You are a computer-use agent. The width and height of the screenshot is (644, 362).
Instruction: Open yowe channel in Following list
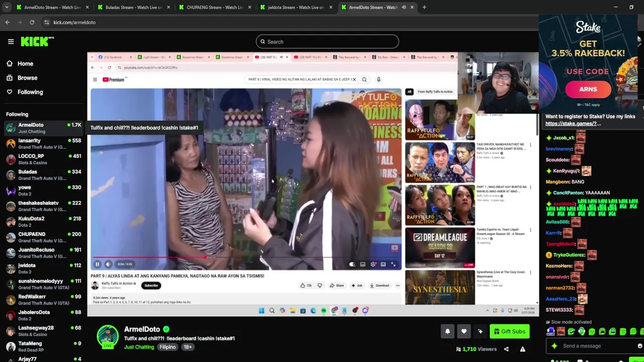(x=43, y=191)
